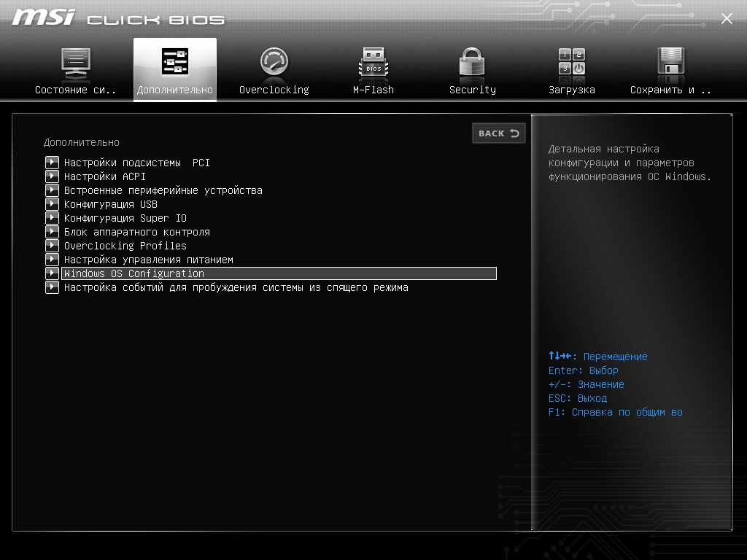Click the F1: Справка по общим во hint
747x560 pixels.
point(615,413)
